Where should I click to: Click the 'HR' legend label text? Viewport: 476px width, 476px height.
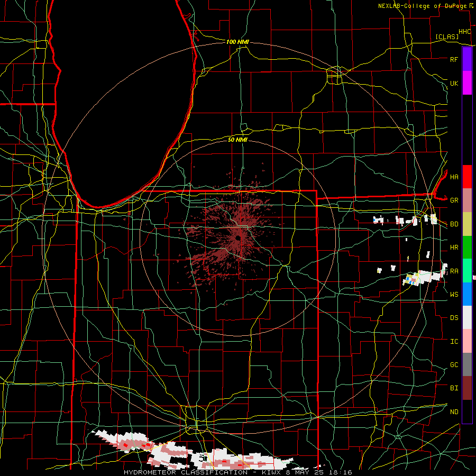454,248
